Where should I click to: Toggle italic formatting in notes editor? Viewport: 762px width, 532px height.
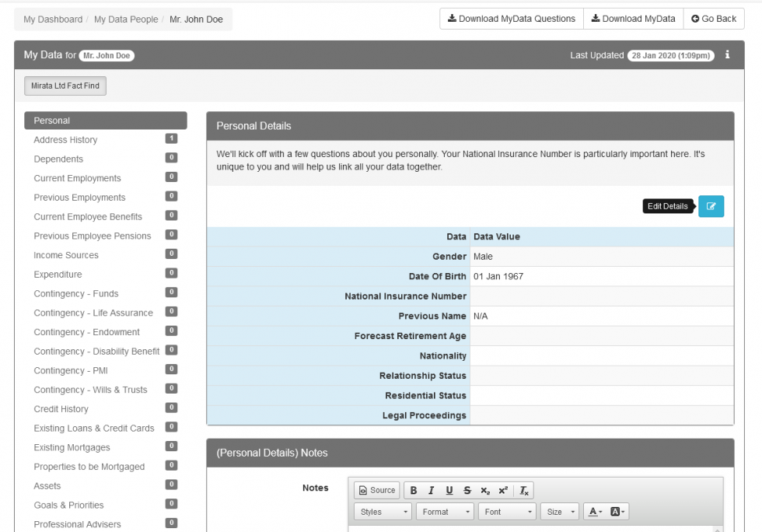tap(431, 490)
